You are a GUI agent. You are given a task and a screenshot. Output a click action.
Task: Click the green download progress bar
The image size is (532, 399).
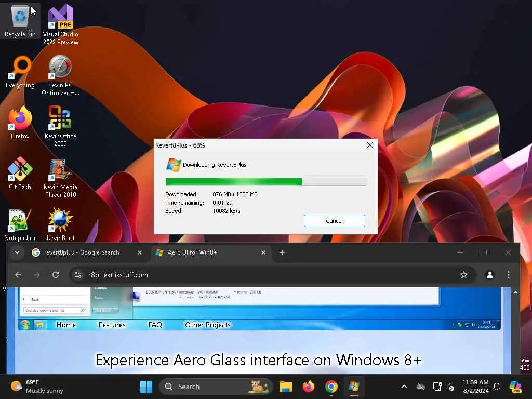click(265, 182)
